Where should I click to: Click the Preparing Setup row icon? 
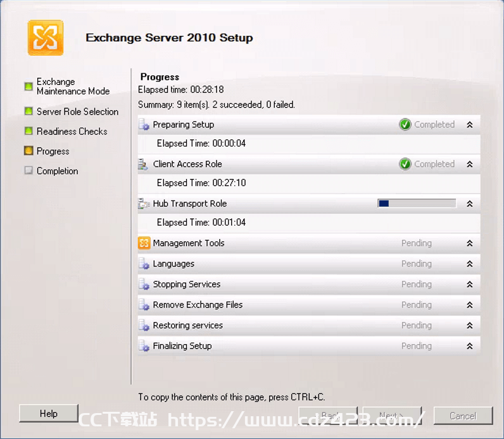144,125
